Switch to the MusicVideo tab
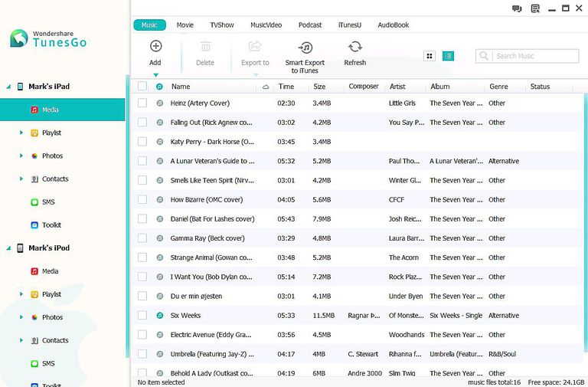 (266, 25)
